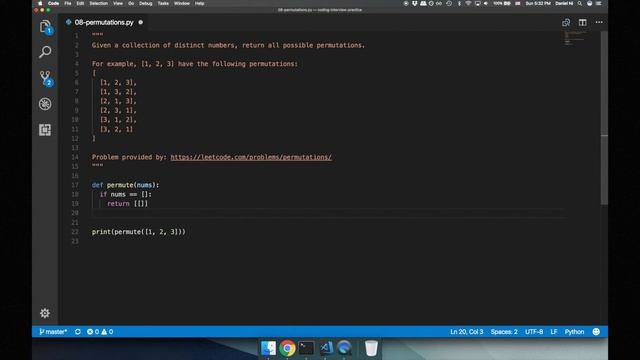Screen dimensions: 640x360
Task: Open the errors and warnings count in status bar
Action: 100,332
